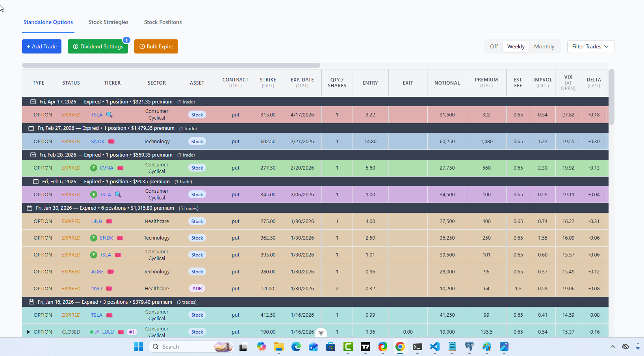Open the UNH ticker link
Viewport: 644px width, 356px height.
[x=97, y=221]
